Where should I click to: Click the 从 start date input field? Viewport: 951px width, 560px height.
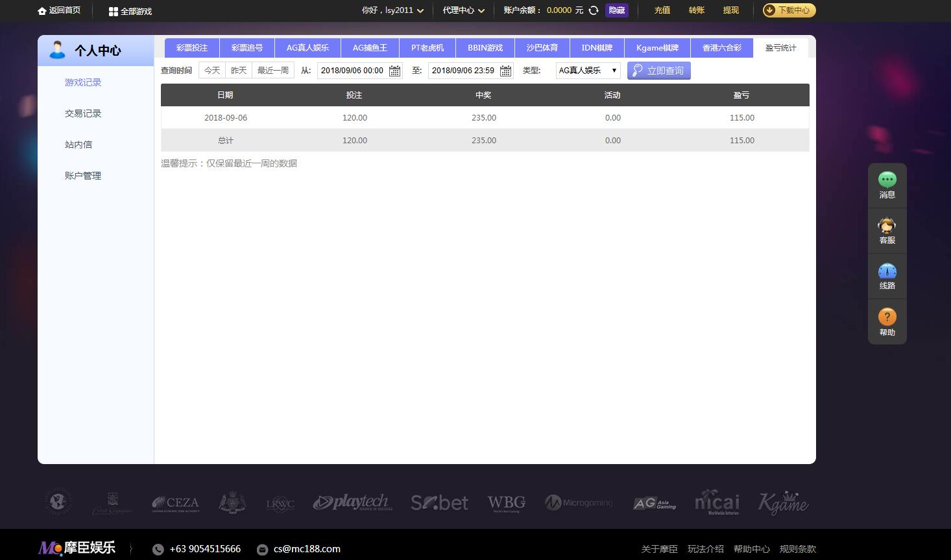(x=352, y=71)
